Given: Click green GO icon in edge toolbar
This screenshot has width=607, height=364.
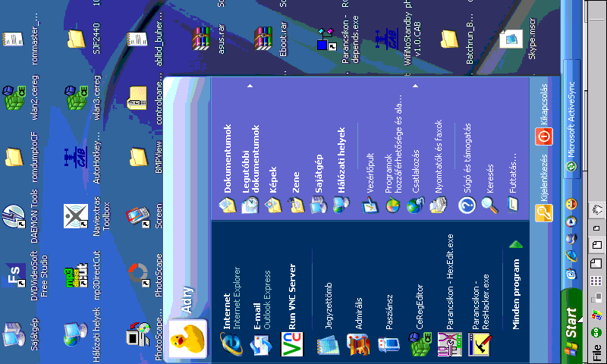Looking at the screenshot, I should point(596,332).
